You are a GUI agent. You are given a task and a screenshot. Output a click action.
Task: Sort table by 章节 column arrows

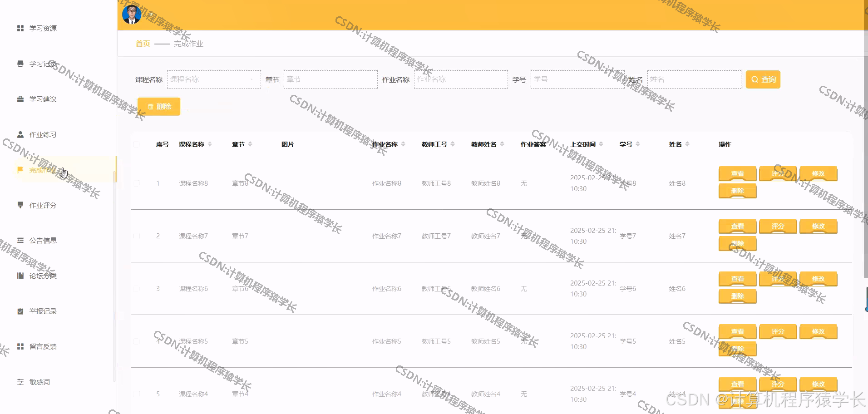[x=250, y=144]
